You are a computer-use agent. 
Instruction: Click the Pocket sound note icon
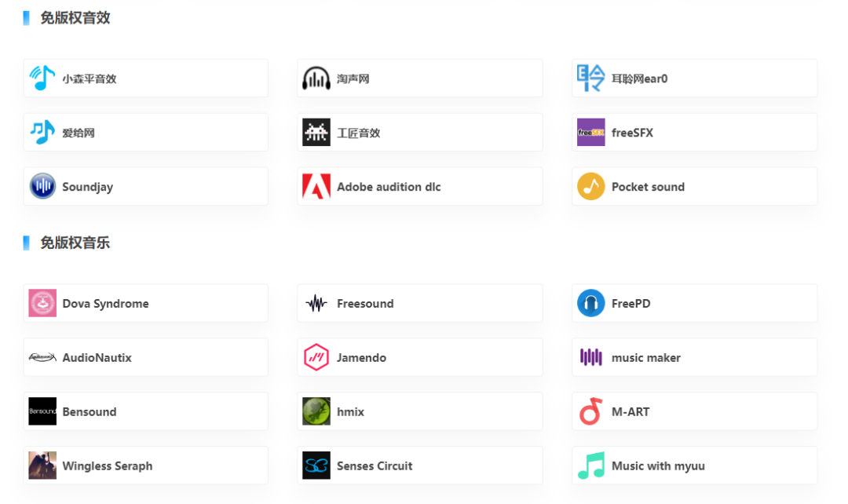pos(590,186)
